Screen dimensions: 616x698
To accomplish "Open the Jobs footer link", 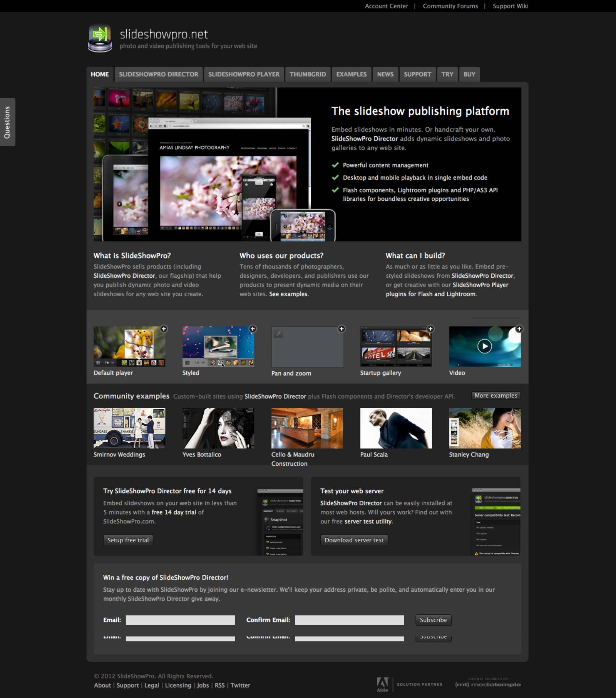I will [203, 685].
